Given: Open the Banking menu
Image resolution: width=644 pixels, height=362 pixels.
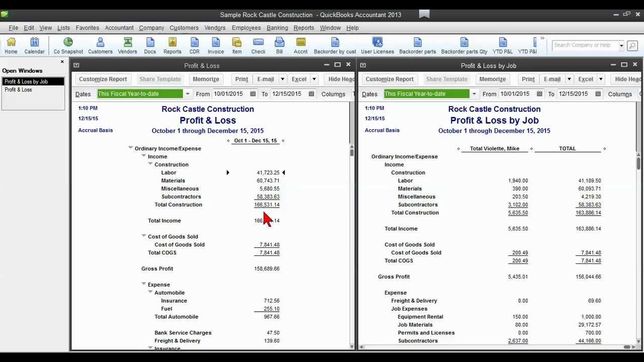Looking at the screenshot, I should (x=277, y=28).
